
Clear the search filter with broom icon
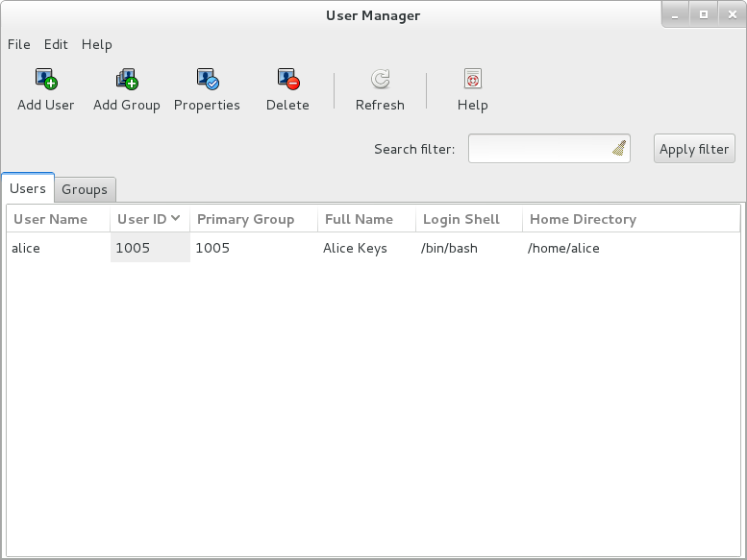tap(619, 149)
